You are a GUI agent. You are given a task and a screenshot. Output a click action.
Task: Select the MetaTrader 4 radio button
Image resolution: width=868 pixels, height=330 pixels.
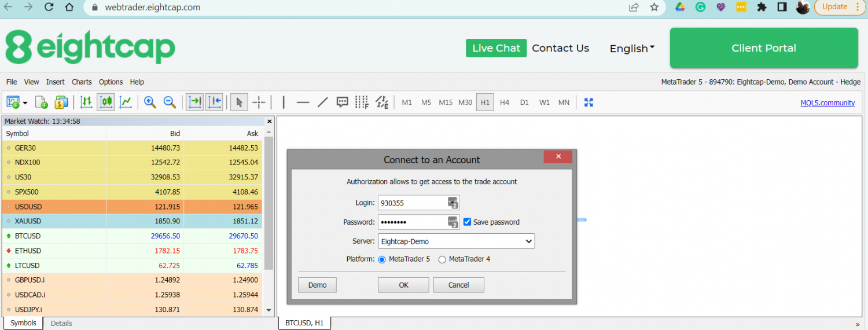[442, 259]
